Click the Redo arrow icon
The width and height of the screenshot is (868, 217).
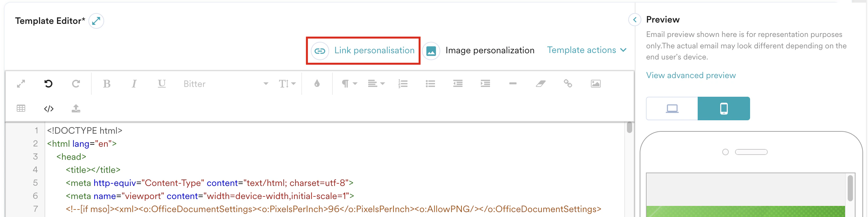[x=76, y=84]
